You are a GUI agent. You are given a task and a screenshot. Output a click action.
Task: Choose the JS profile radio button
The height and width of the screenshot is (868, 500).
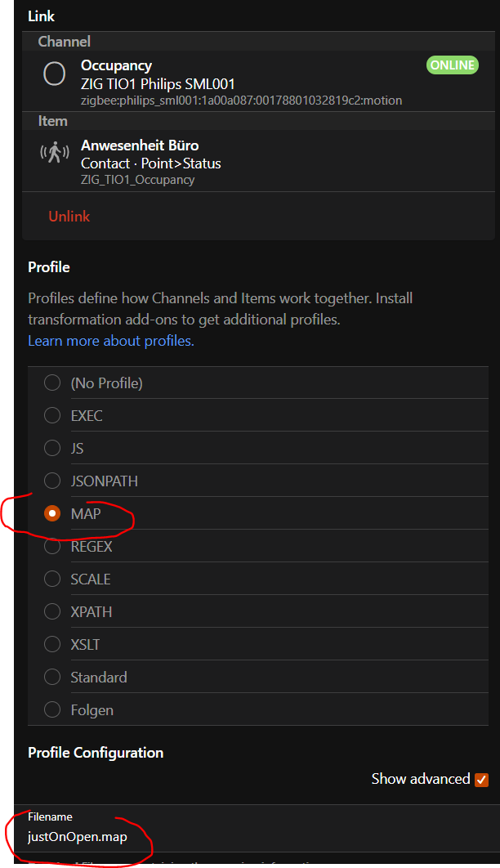[52, 448]
